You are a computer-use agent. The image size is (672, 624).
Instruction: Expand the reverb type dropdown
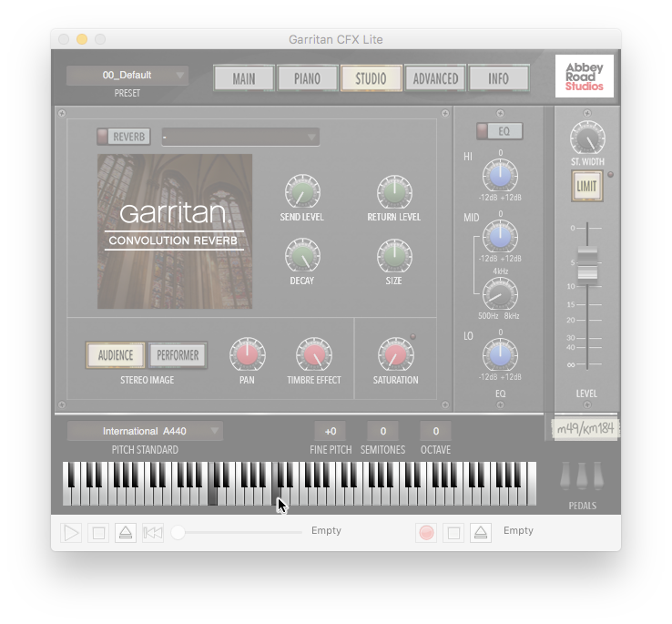coord(241,137)
